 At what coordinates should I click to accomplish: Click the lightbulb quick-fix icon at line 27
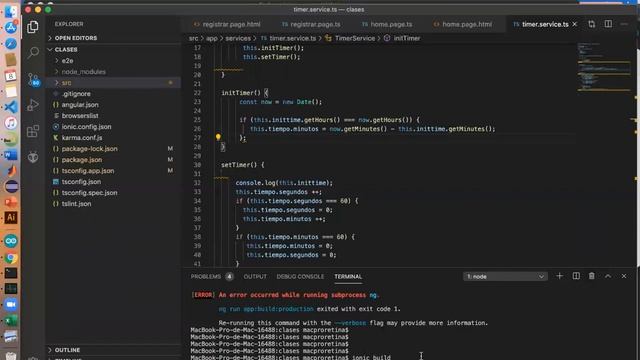click(218, 138)
